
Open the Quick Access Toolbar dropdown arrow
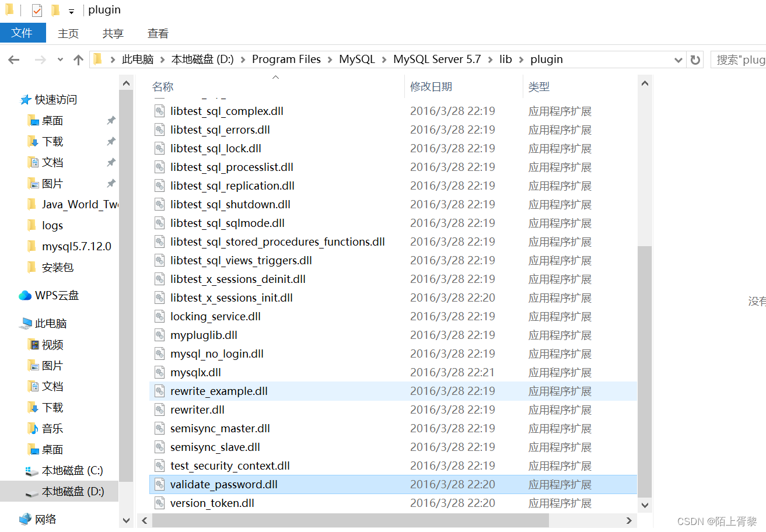point(71,10)
